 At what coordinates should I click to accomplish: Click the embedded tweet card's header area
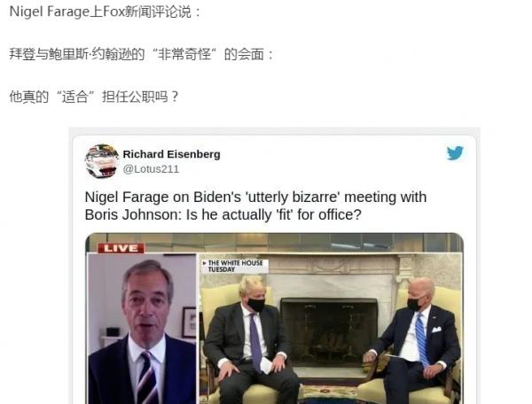tap(274, 161)
